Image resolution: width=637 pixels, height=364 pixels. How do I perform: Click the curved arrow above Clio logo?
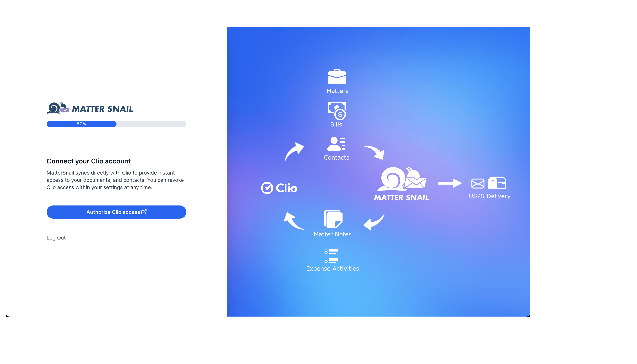click(x=294, y=151)
